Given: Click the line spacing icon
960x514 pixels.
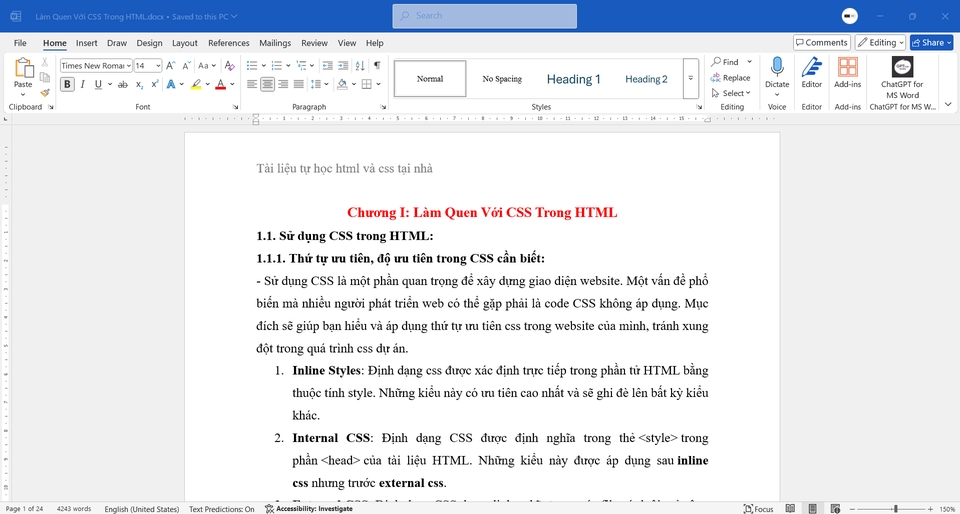Looking at the screenshot, I should [x=315, y=84].
